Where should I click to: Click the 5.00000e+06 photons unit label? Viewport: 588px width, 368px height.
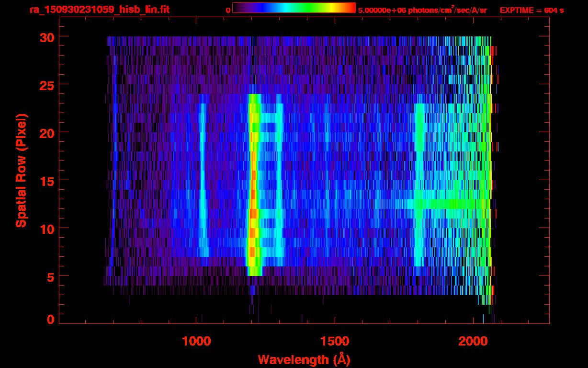[x=422, y=10]
